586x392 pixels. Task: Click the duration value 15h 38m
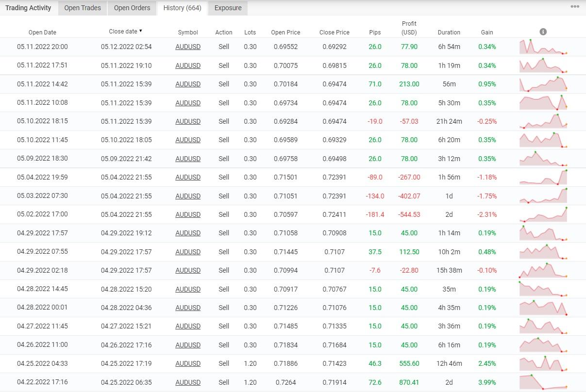(x=449, y=270)
